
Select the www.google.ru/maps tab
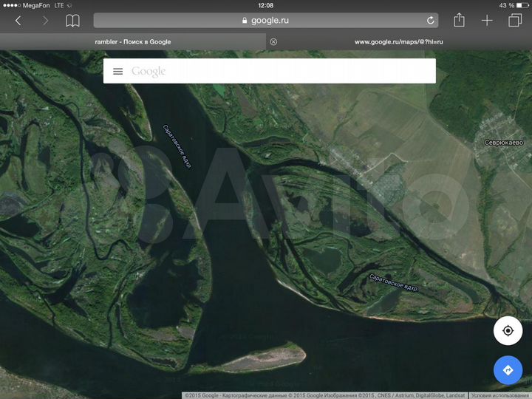point(399,41)
